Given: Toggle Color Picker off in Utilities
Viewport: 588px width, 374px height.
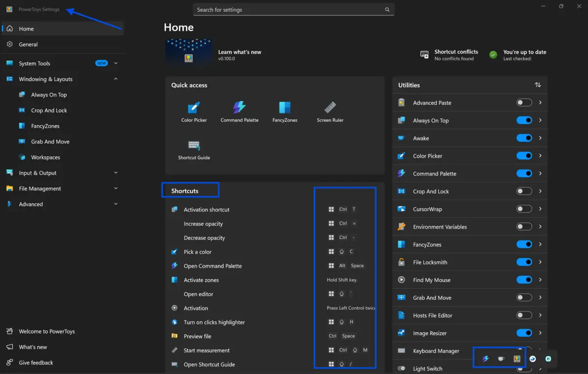Looking at the screenshot, I should pyautogui.click(x=524, y=156).
